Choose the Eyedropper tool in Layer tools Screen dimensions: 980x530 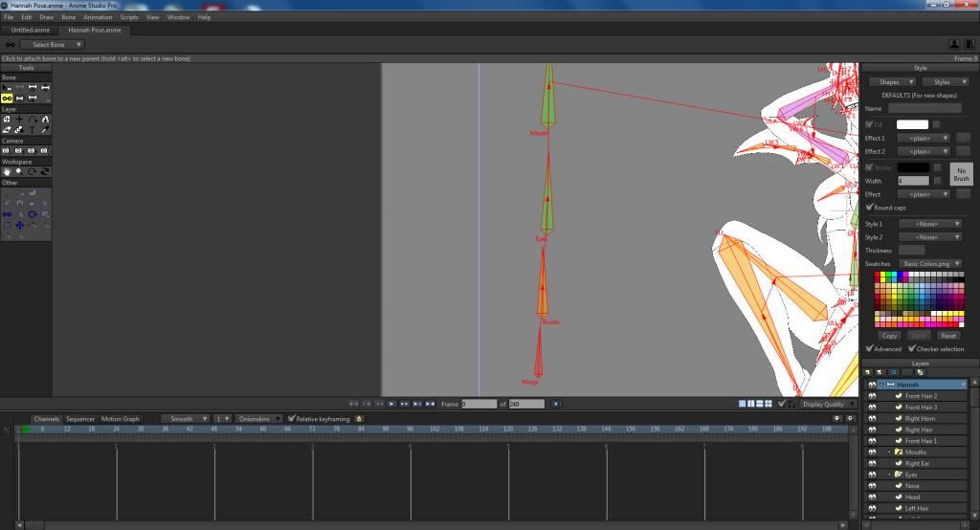(x=45, y=130)
